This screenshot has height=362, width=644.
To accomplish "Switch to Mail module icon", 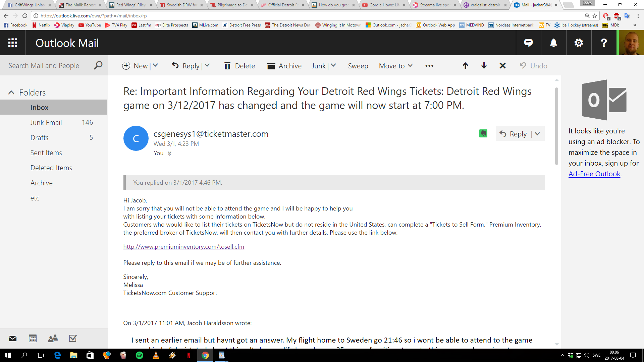I will click(x=12, y=338).
